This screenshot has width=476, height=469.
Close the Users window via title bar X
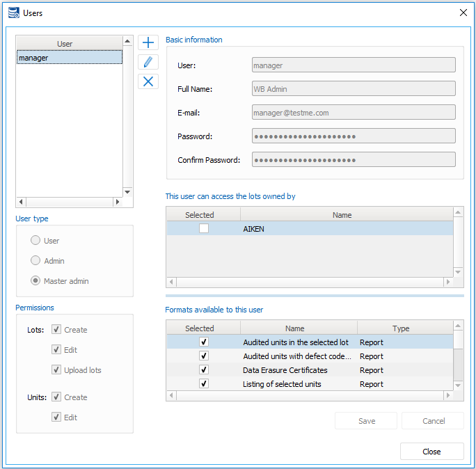[463, 13]
